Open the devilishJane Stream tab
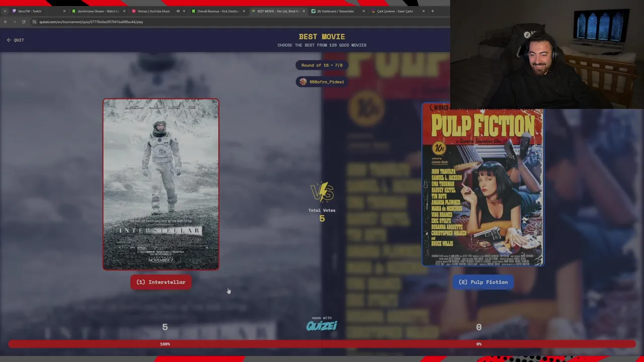This screenshot has height=362, width=644. point(98,11)
